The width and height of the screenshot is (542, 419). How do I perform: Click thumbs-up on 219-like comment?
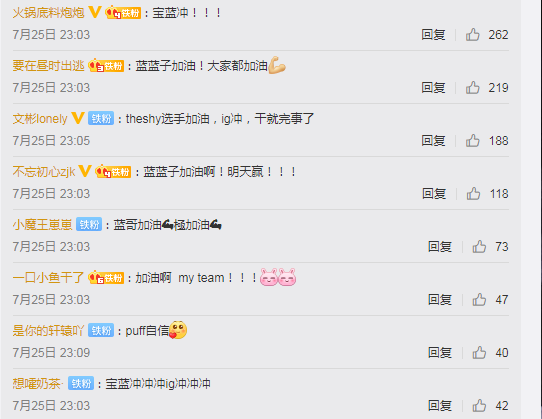(x=472, y=87)
